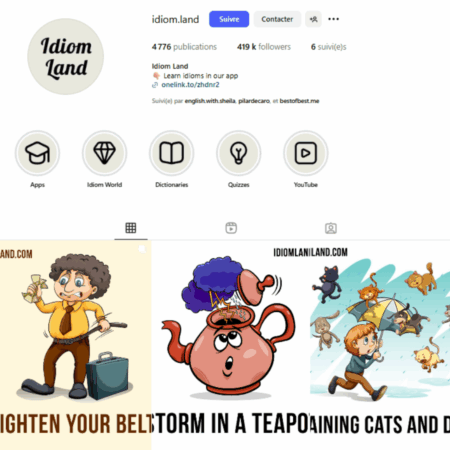Open the Idiom World diamond highlight
This screenshot has height=450, width=450.
click(x=105, y=153)
